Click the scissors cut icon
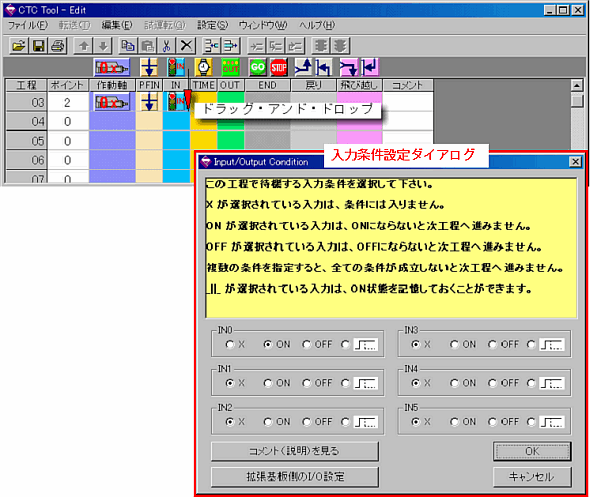 click(166, 46)
